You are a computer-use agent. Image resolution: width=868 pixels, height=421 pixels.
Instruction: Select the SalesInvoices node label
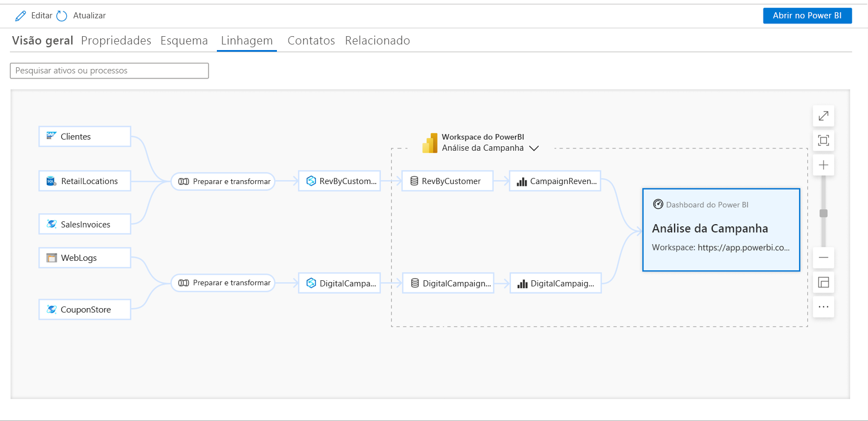[x=86, y=224]
